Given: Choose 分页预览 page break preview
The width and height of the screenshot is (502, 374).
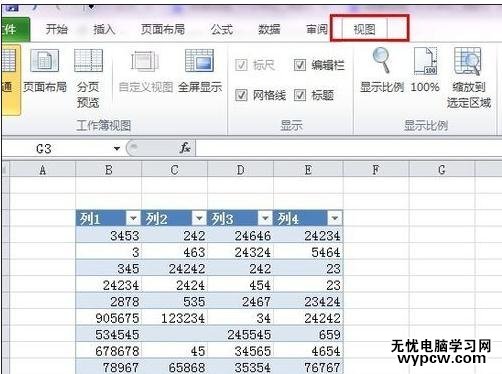Looking at the screenshot, I should (x=88, y=78).
